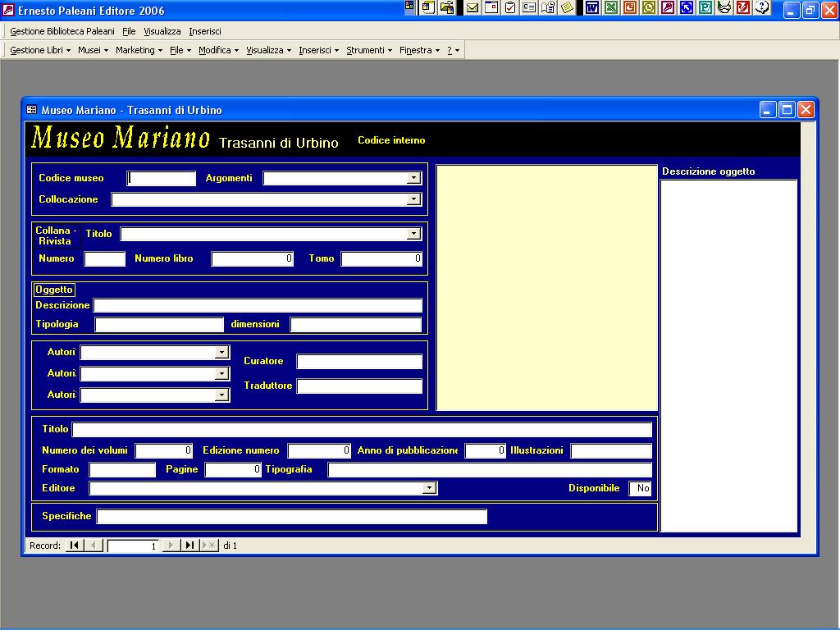
Task: Go to last record navigation button
Action: point(189,546)
